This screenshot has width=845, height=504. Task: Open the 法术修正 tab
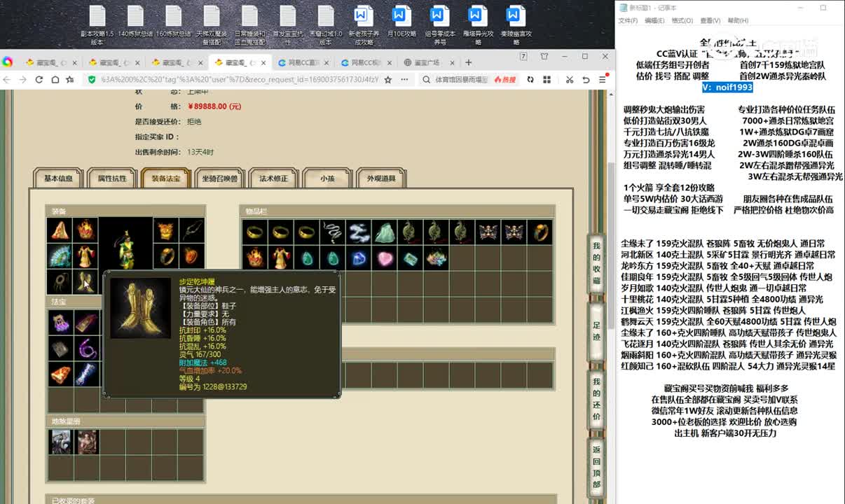(273, 178)
